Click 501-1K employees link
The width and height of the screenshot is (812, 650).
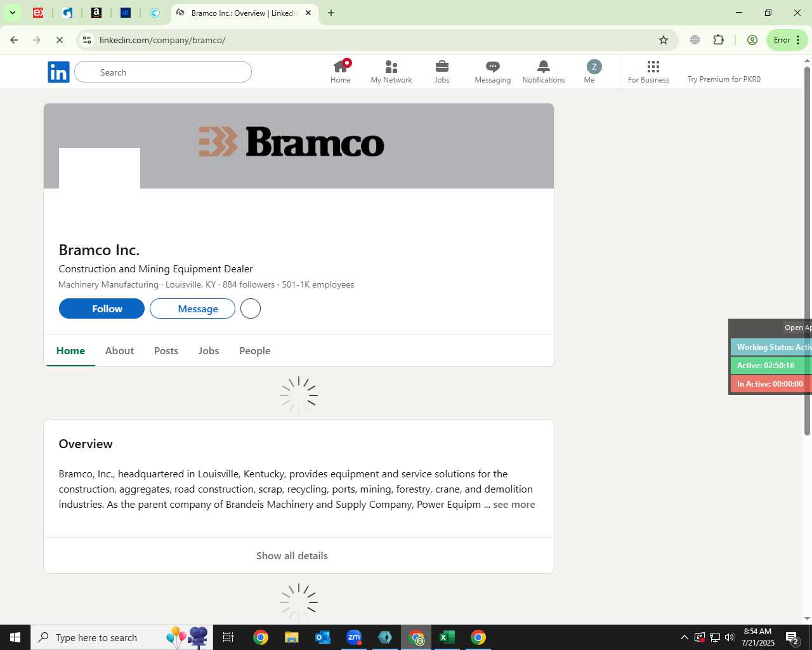[318, 284]
